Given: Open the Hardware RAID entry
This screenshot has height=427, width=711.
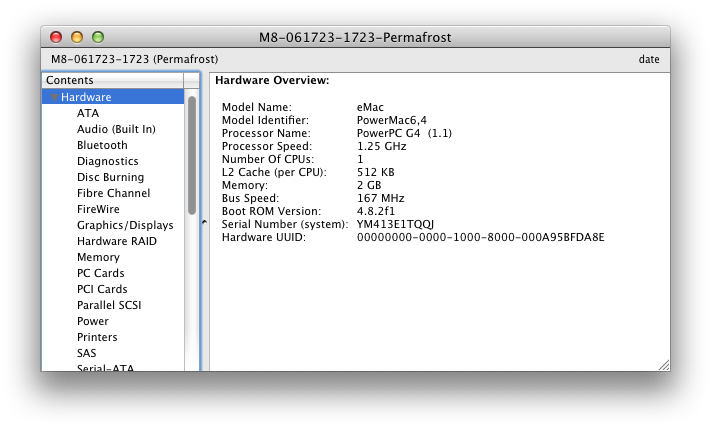Looking at the screenshot, I should [116, 241].
